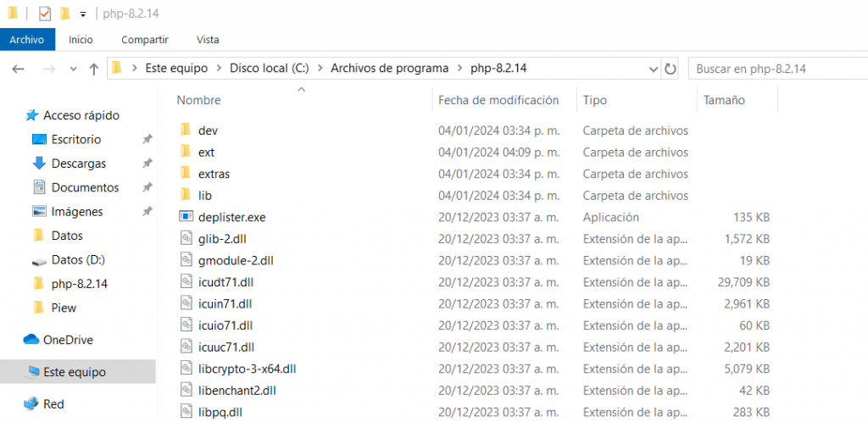This screenshot has width=868, height=422.
Task: Click the Buscar en php-8.2.14 search box
Action: pos(776,69)
